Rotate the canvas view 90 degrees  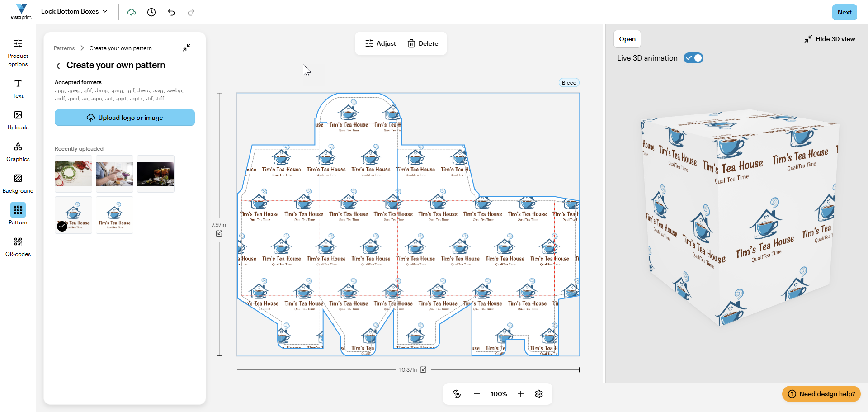coord(457,394)
